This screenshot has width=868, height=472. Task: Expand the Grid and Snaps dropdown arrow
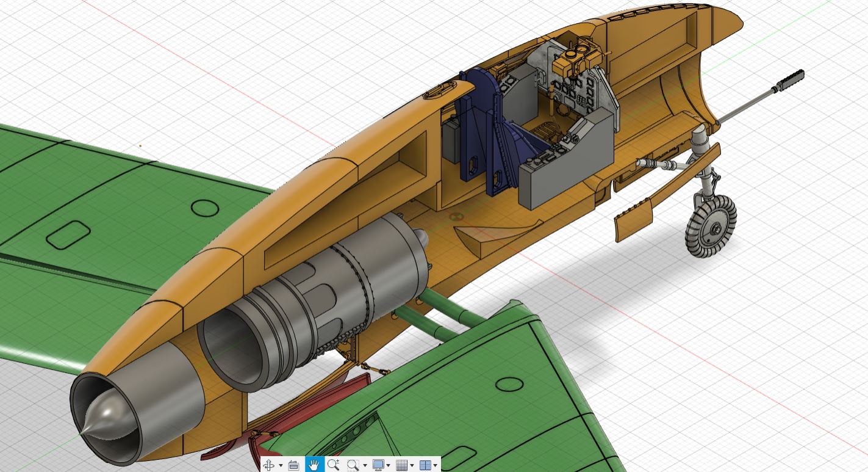pyautogui.click(x=412, y=466)
